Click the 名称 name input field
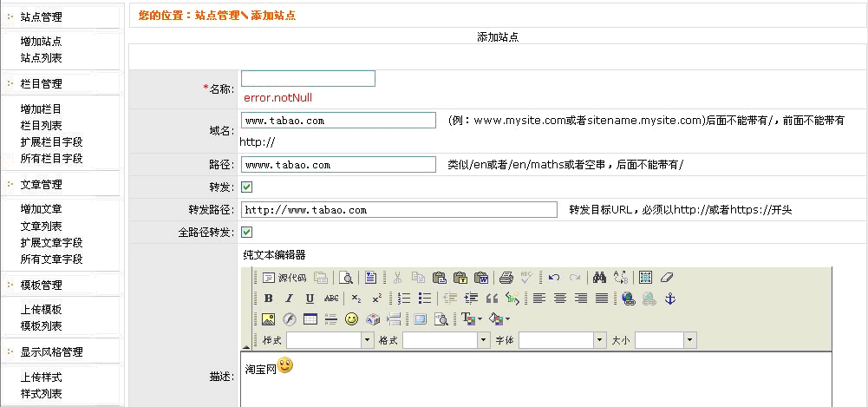This screenshot has height=407, width=868. (308, 79)
